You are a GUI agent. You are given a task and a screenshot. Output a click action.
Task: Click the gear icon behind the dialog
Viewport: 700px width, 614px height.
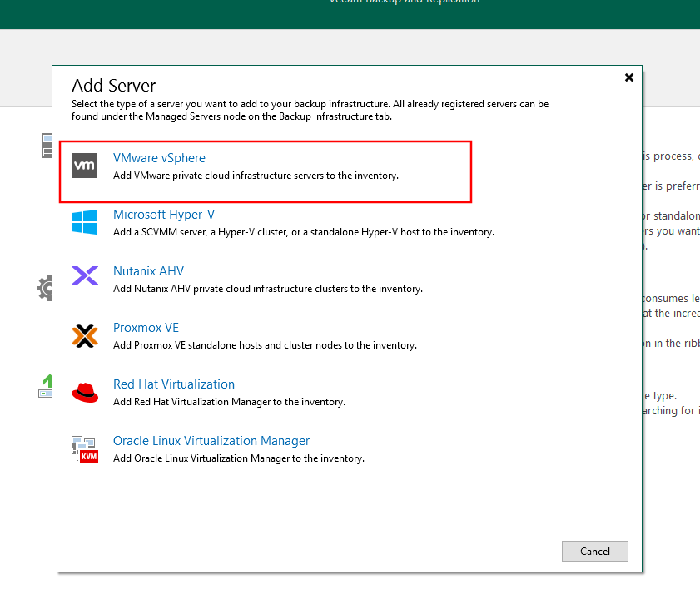click(x=45, y=288)
